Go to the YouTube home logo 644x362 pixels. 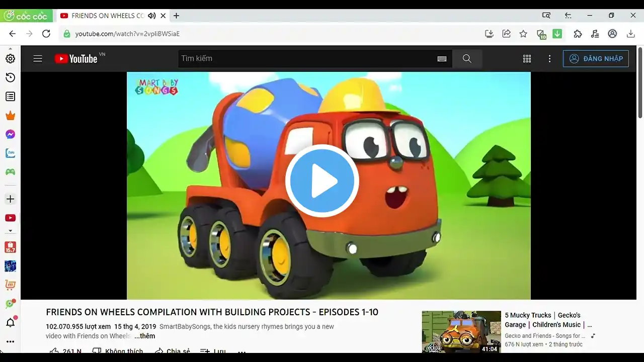(x=76, y=59)
